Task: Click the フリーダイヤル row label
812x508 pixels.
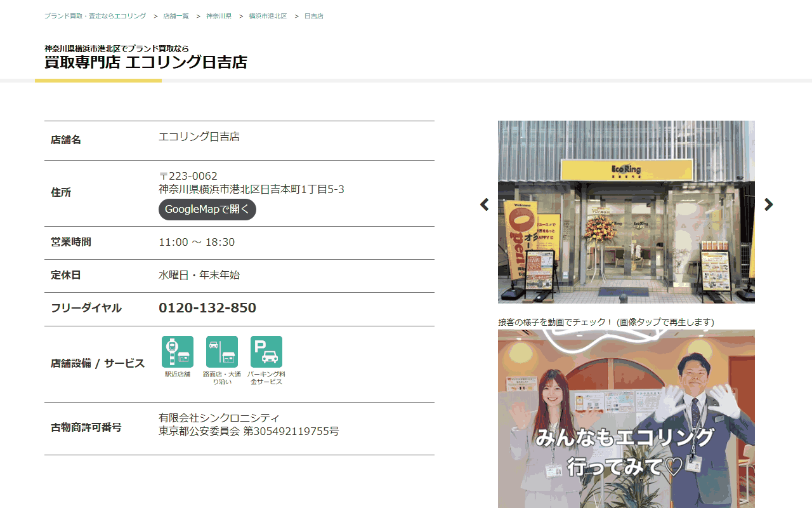Action: click(86, 308)
